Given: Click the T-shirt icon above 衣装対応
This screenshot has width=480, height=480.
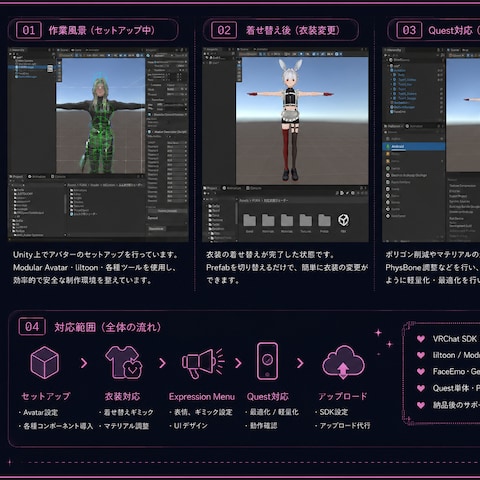Looking at the screenshot, I should 124,362.
